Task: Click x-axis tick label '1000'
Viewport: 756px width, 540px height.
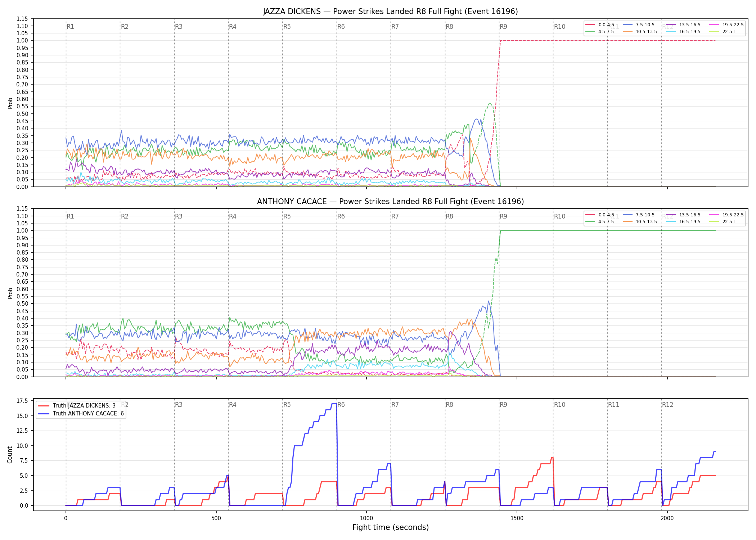Action: 366,518
